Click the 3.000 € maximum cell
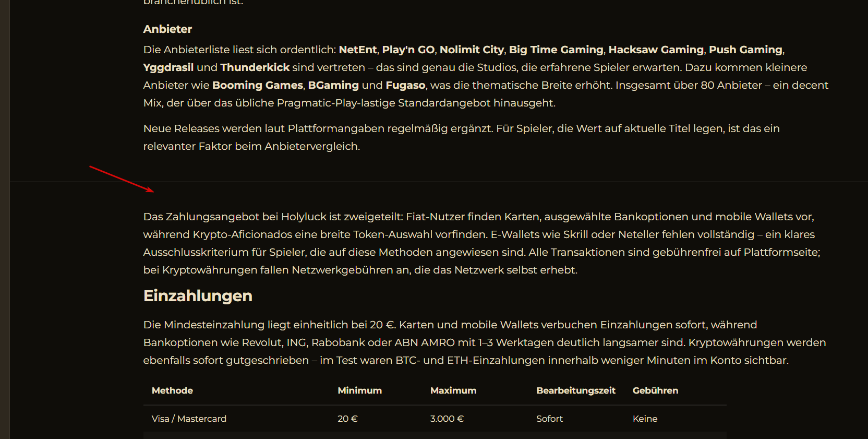This screenshot has width=868, height=439. pos(447,419)
